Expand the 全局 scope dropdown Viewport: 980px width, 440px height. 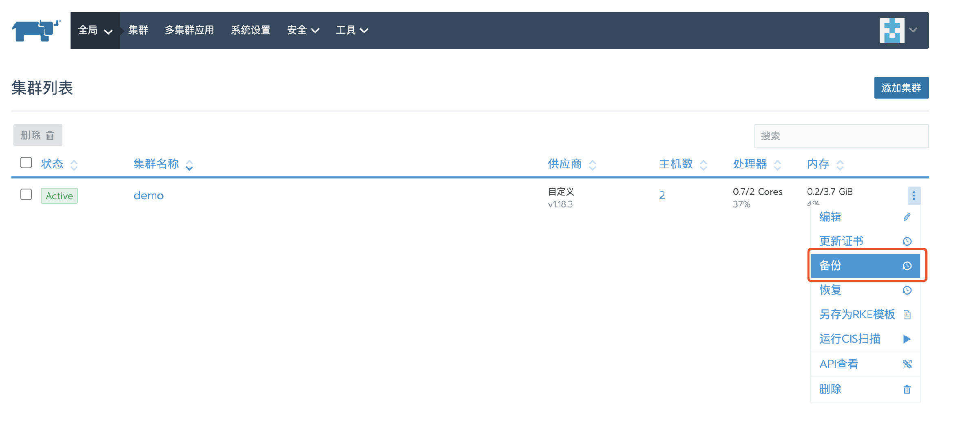point(95,31)
